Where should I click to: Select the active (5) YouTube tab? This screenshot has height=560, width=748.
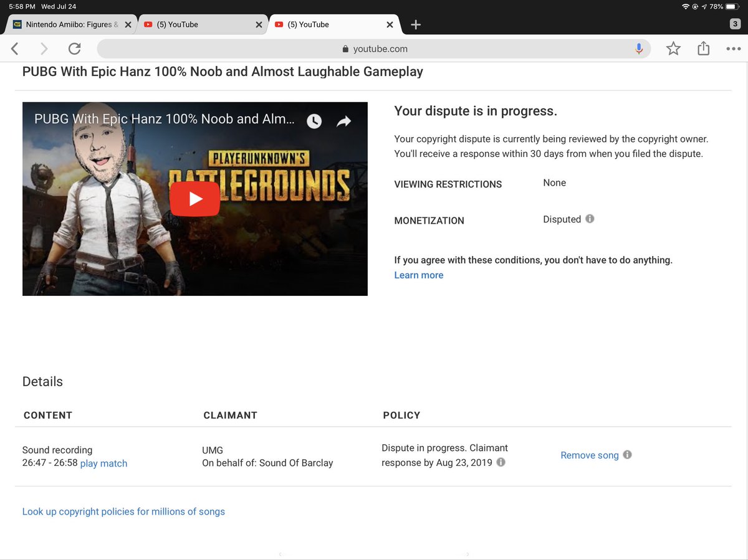coord(333,24)
